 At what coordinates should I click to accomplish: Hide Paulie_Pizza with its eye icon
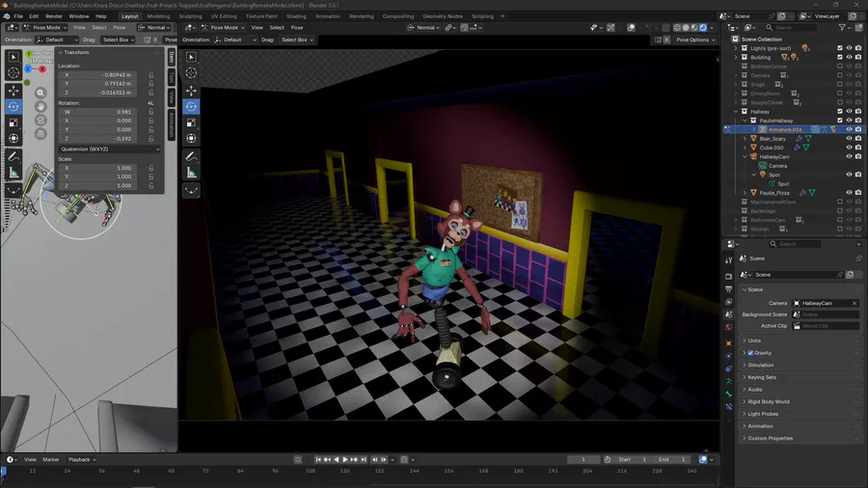click(849, 193)
